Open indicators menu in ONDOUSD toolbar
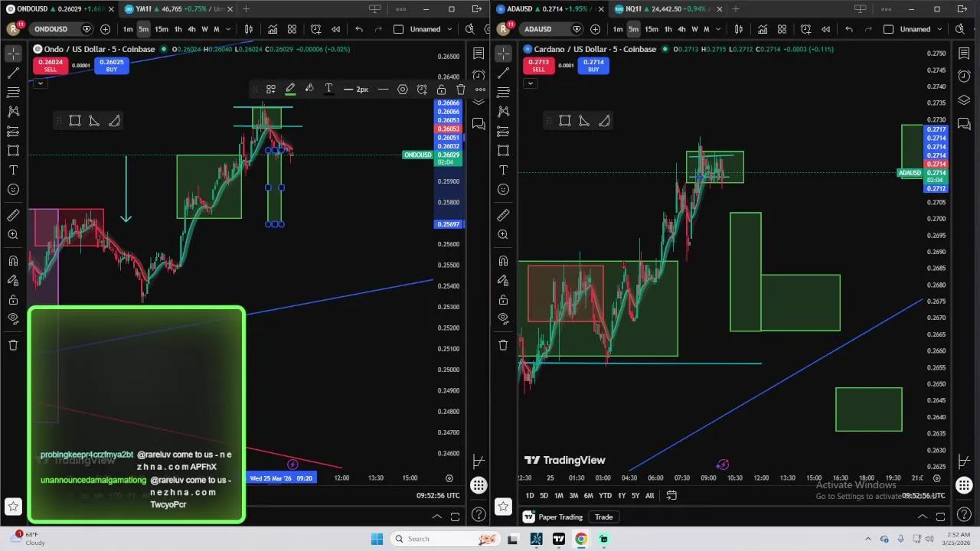Viewport: 980px width, 551px height. click(x=273, y=29)
